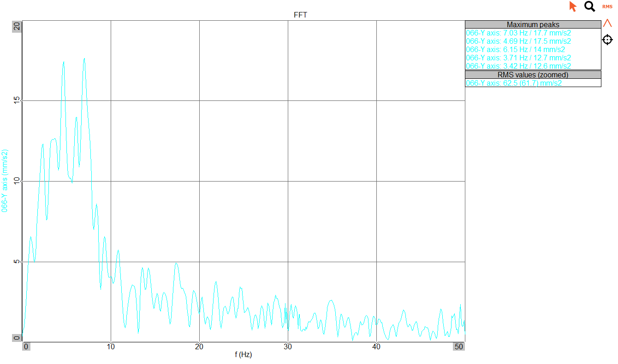The image size is (618, 364).
Task: Select the orange pointer cursor tool
Action: pos(573,6)
